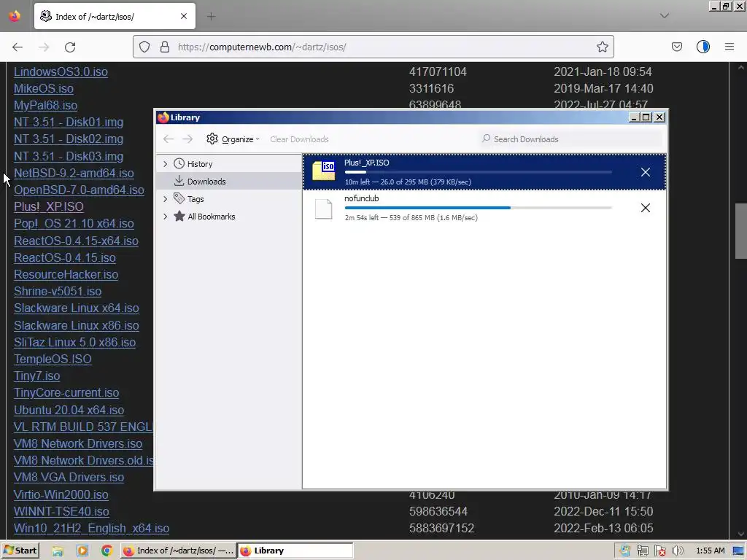Open the Firefox account profile icon

click(703, 47)
